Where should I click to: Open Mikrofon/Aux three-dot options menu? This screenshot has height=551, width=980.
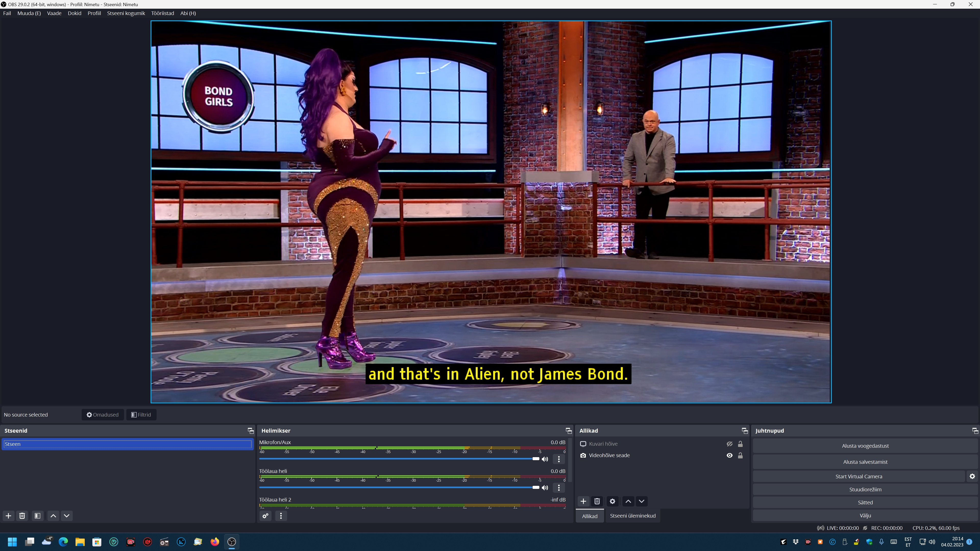[558, 459]
